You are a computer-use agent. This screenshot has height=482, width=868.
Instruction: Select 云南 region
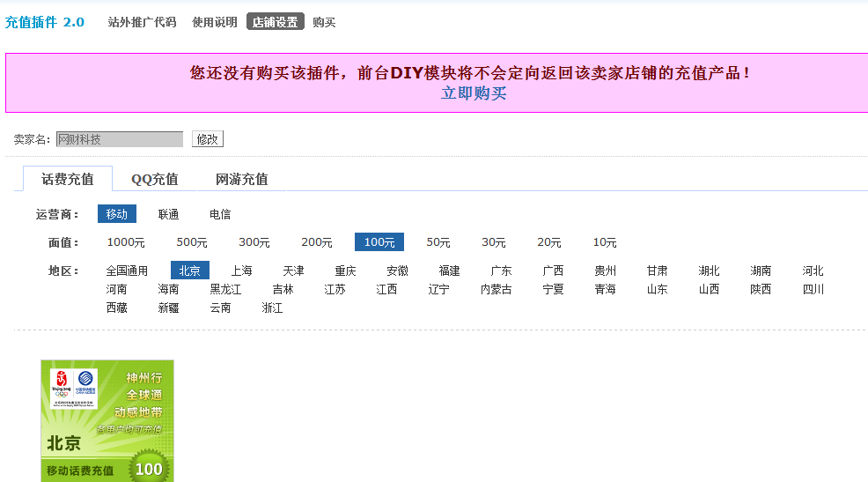coord(220,308)
